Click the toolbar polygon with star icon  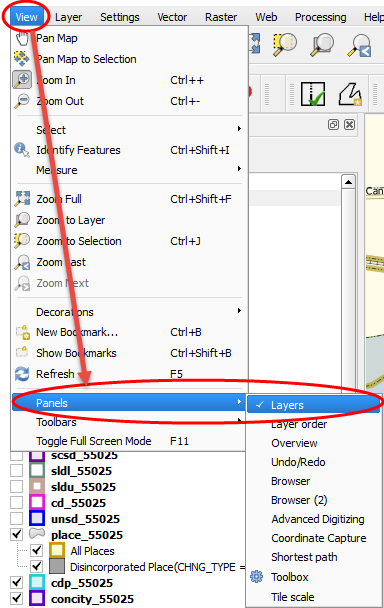point(350,94)
